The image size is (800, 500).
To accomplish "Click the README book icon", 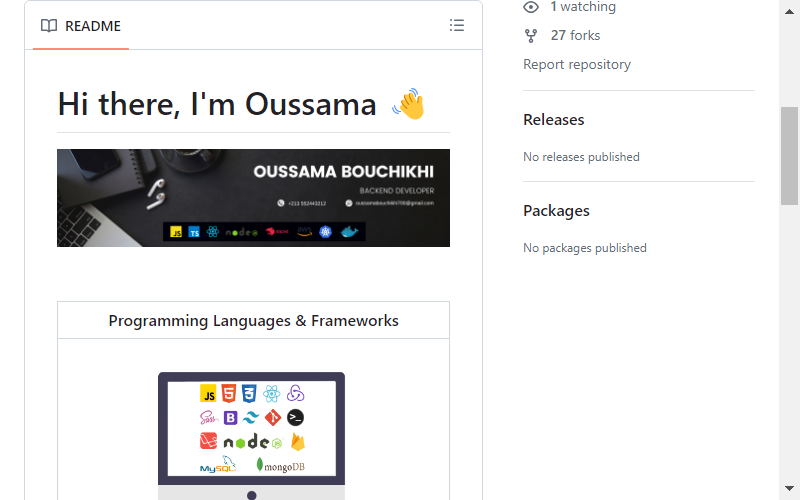I will click(49, 26).
